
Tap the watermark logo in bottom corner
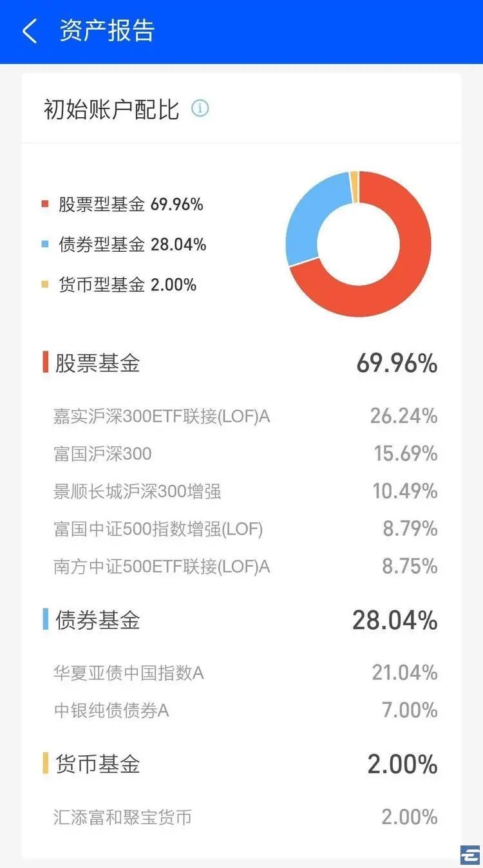469,854
